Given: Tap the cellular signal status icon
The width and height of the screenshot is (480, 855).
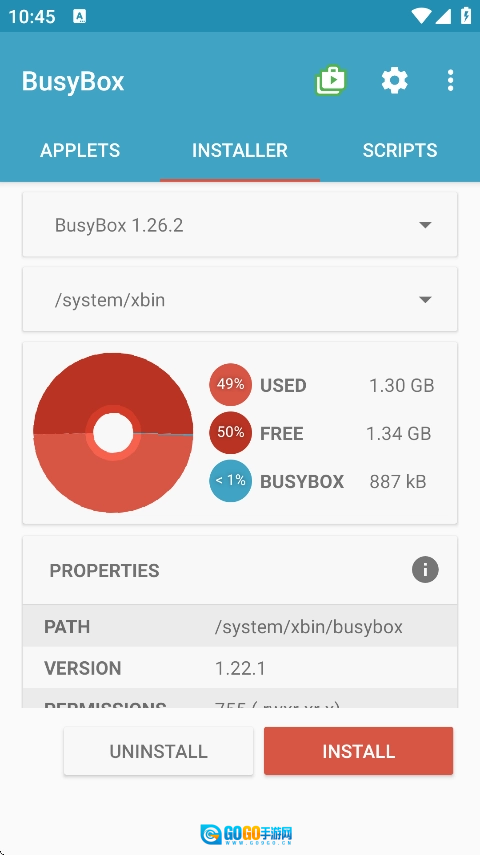Looking at the screenshot, I should pyautogui.click(x=443, y=16).
